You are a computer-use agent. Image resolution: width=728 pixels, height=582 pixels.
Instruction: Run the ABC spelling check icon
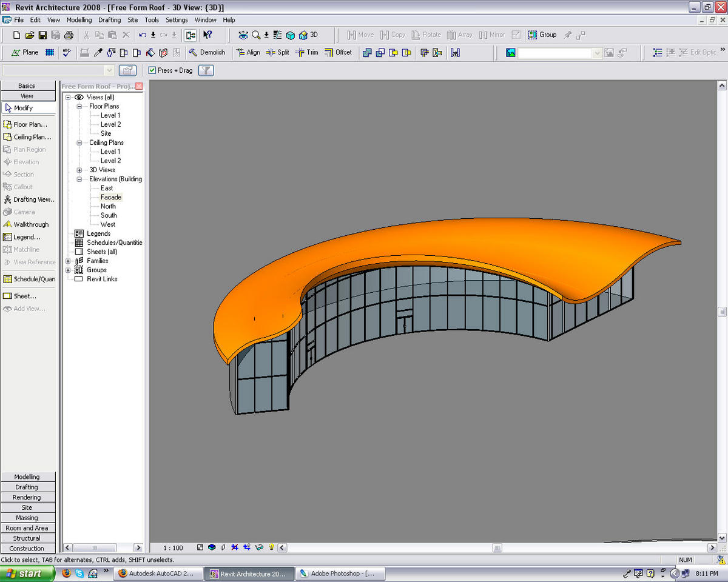click(x=67, y=53)
